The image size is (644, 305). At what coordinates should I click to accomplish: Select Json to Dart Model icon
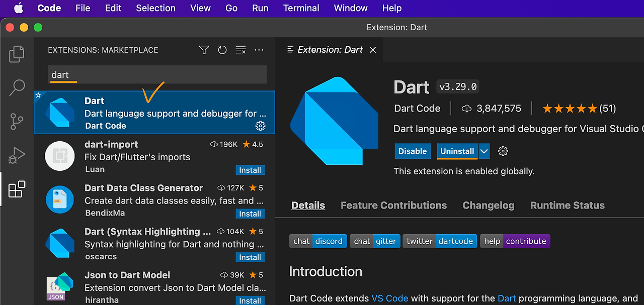coord(60,287)
